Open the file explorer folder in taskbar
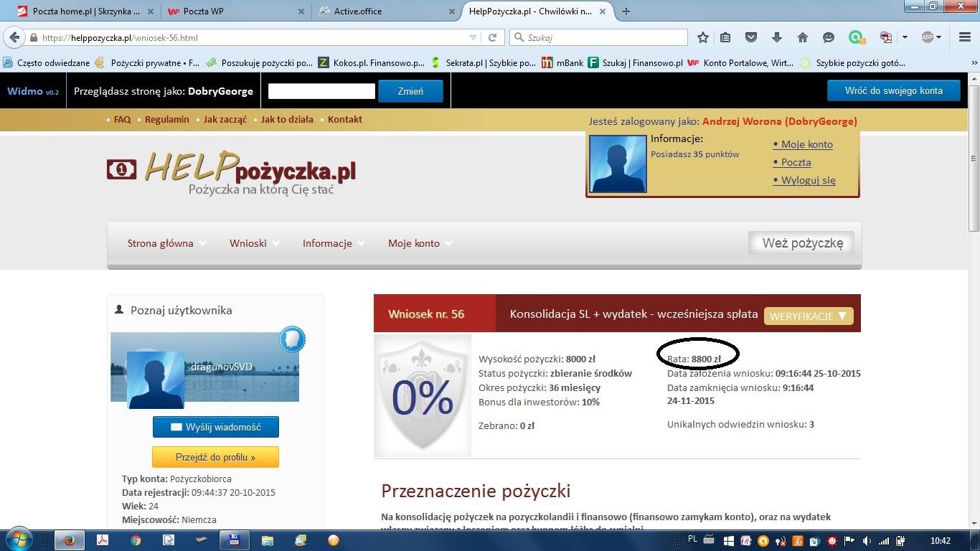 (267, 540)
